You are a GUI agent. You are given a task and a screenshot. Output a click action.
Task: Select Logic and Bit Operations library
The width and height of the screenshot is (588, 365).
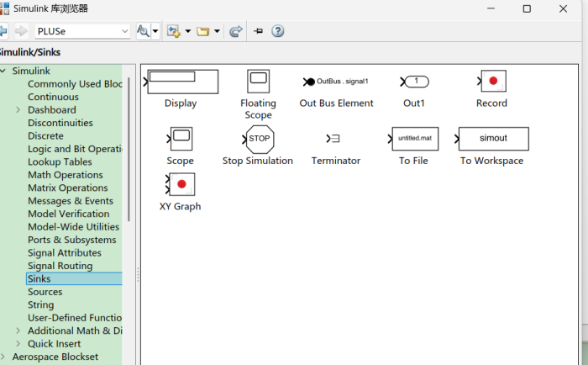click(x=75, y=149)
